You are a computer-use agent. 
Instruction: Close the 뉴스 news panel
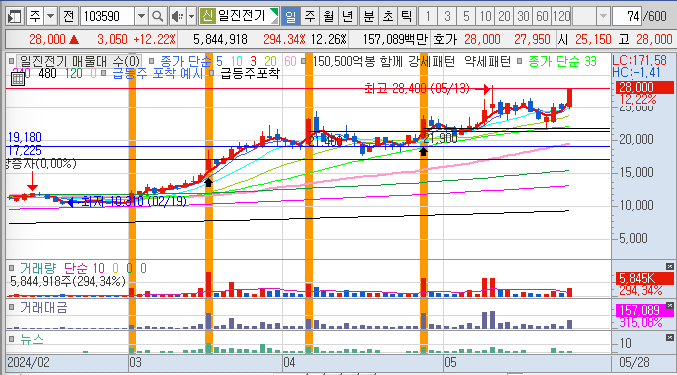(669, 337)
